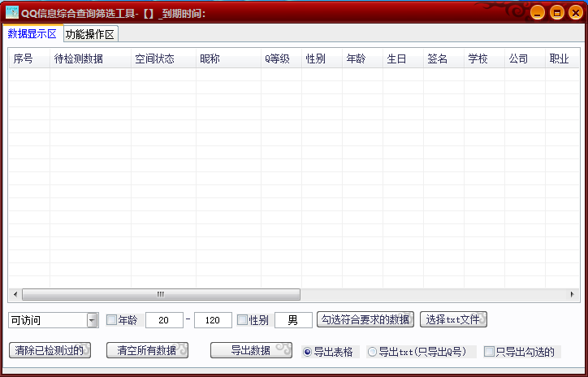Click the 昵称 column header
This screenshot has width=588, height=377.
click(x=228, y=58)
